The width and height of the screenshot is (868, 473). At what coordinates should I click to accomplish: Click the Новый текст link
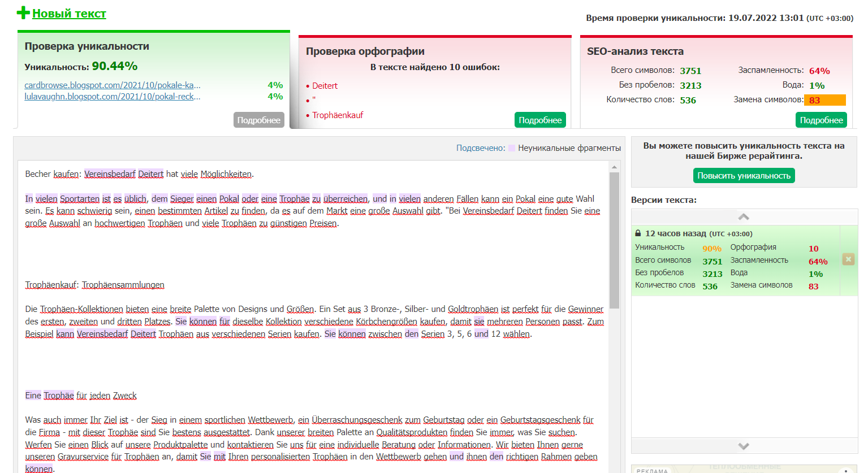pos(69,14)
